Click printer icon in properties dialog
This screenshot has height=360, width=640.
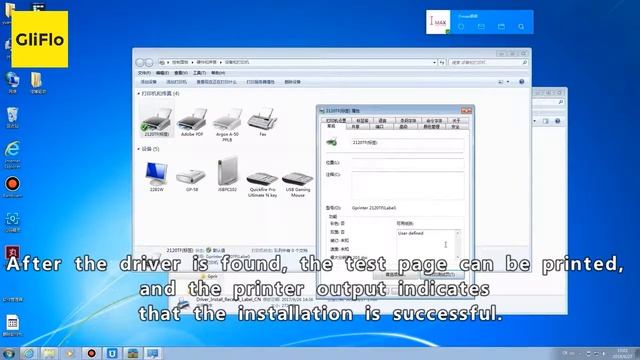(x=332, y=142)
